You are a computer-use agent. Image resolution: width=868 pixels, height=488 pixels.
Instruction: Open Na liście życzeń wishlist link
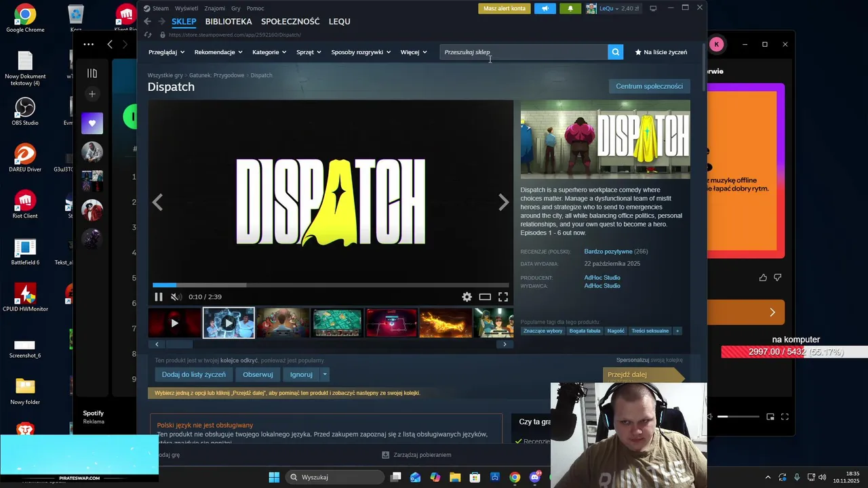pos(661,52)
